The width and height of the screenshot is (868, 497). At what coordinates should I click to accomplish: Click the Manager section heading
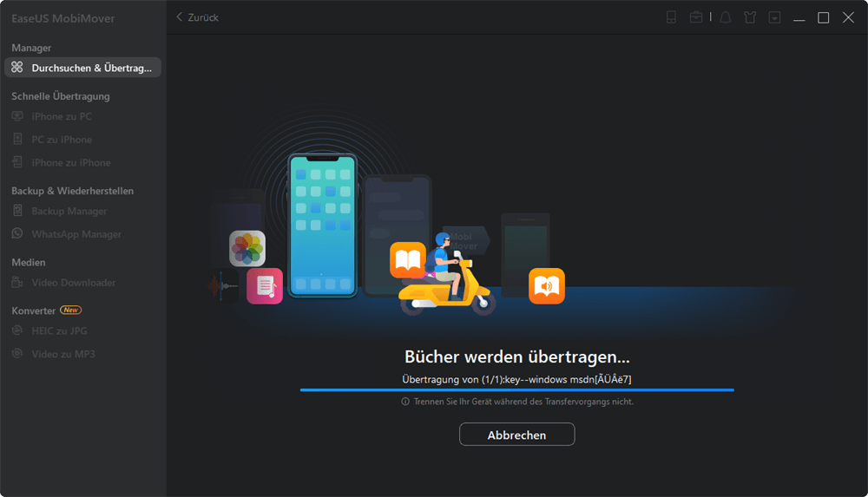[31, 49]
